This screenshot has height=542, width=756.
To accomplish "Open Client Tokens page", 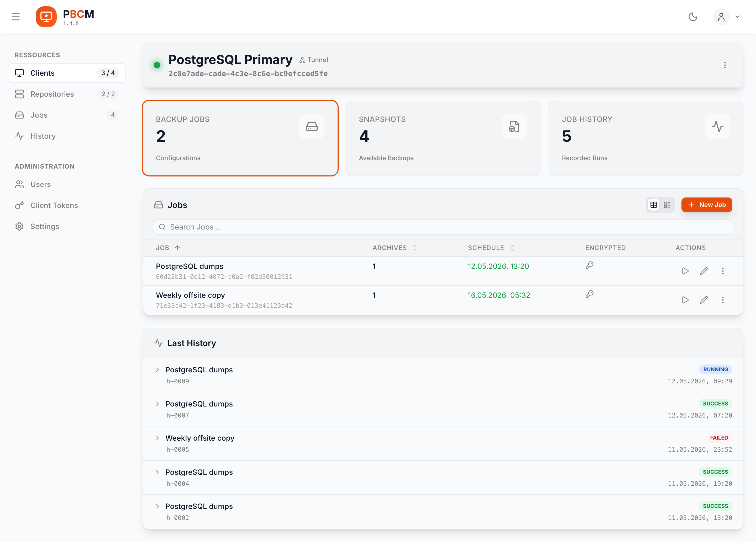I will [67, 205].
